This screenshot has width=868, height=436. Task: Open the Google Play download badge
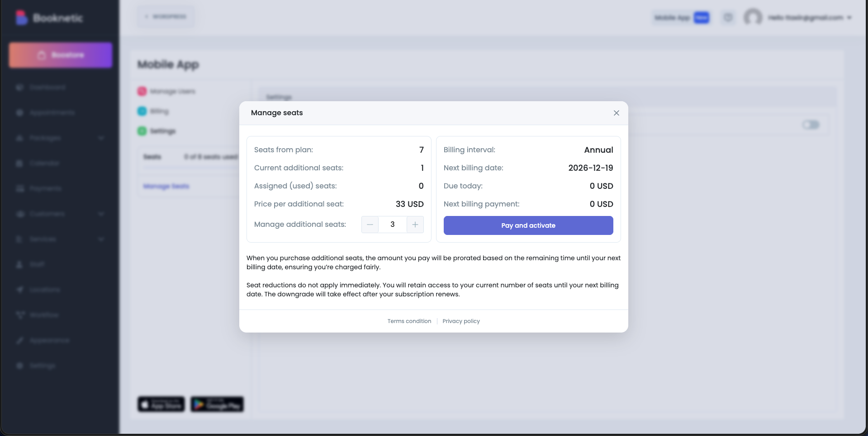(217, 404)
